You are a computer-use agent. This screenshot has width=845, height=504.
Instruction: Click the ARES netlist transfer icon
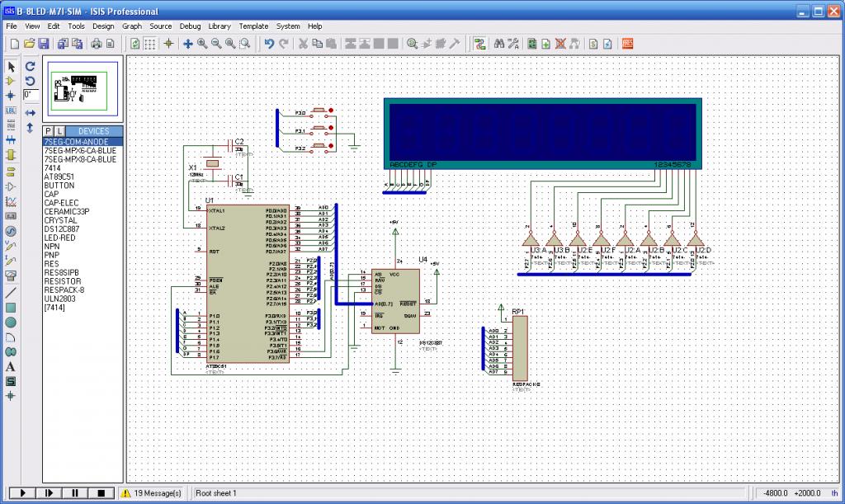[x=627, y=44]
